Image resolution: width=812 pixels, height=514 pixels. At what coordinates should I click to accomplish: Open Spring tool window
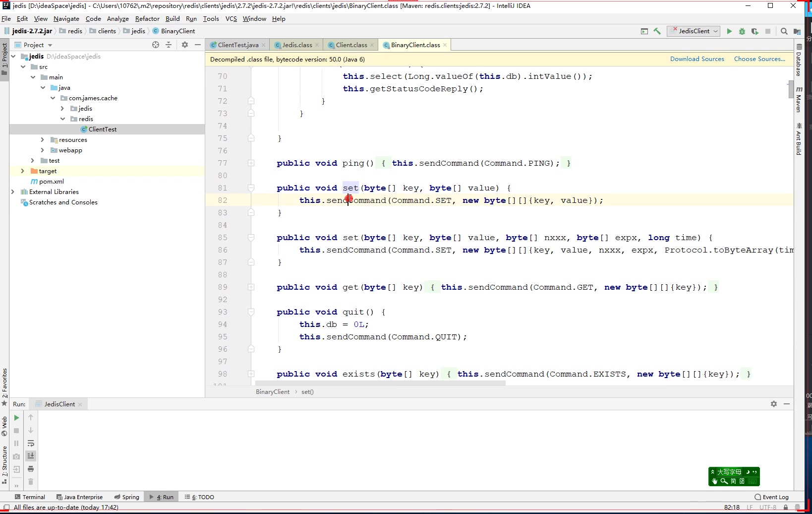pyautogui.click(x=127, y=497)
